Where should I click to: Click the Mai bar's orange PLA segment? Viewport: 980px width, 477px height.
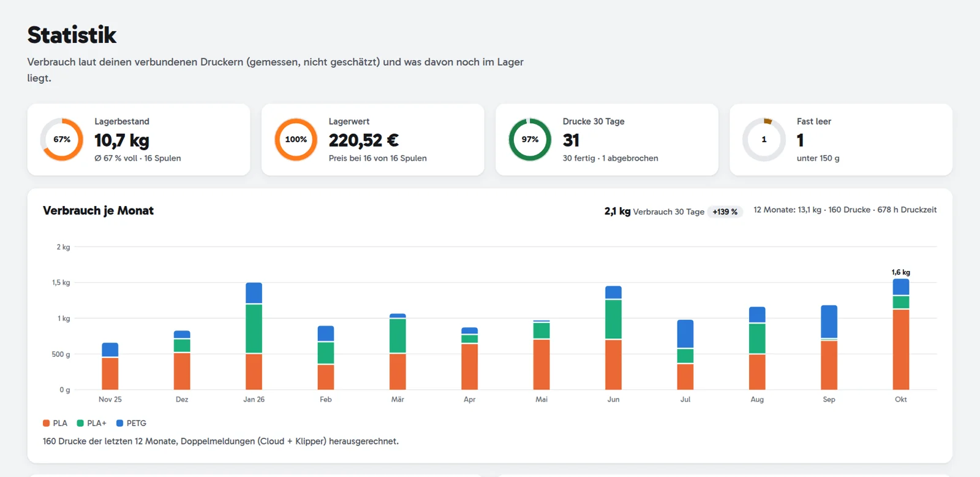tap(541, 364)
